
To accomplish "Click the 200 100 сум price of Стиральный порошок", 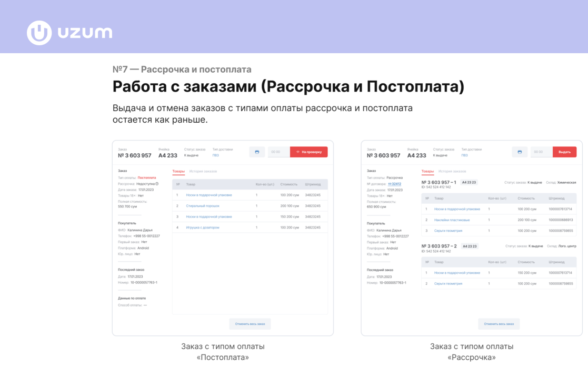I will tap(290, 206).
